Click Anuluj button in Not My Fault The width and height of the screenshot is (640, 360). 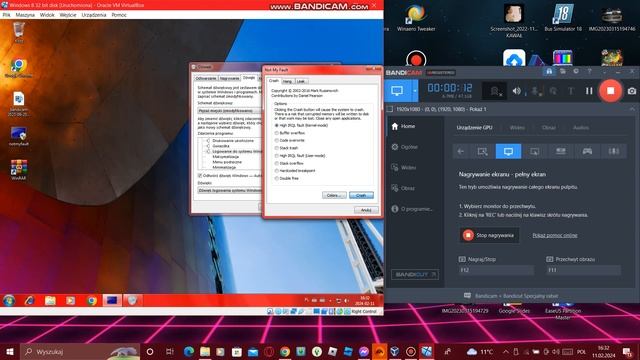tap(366, 210)
